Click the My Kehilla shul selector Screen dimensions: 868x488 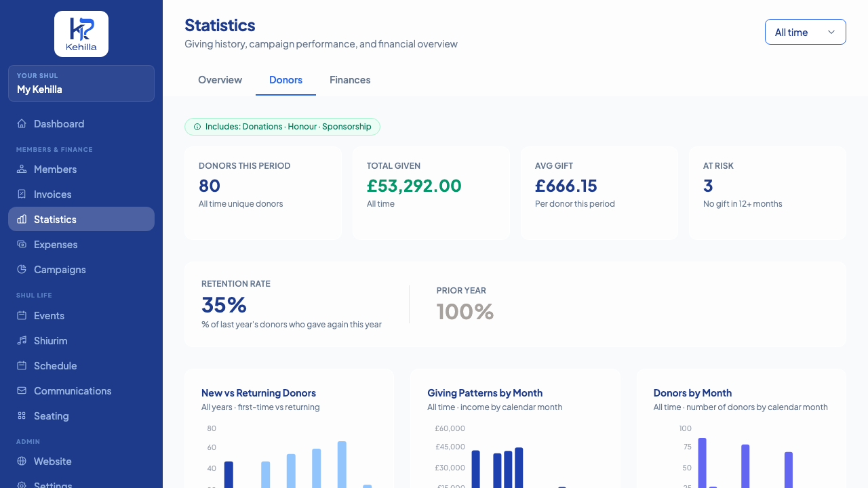(81, 83)
